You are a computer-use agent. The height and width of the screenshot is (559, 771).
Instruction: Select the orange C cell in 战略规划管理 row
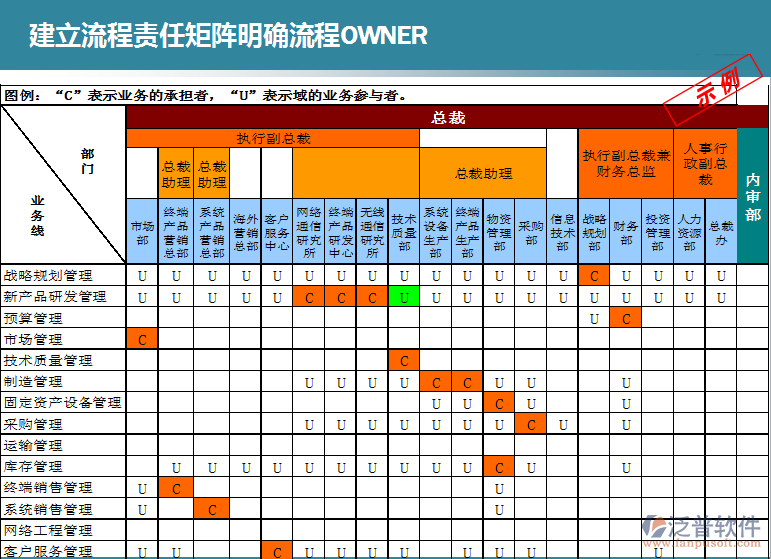(x=594, y=275)
